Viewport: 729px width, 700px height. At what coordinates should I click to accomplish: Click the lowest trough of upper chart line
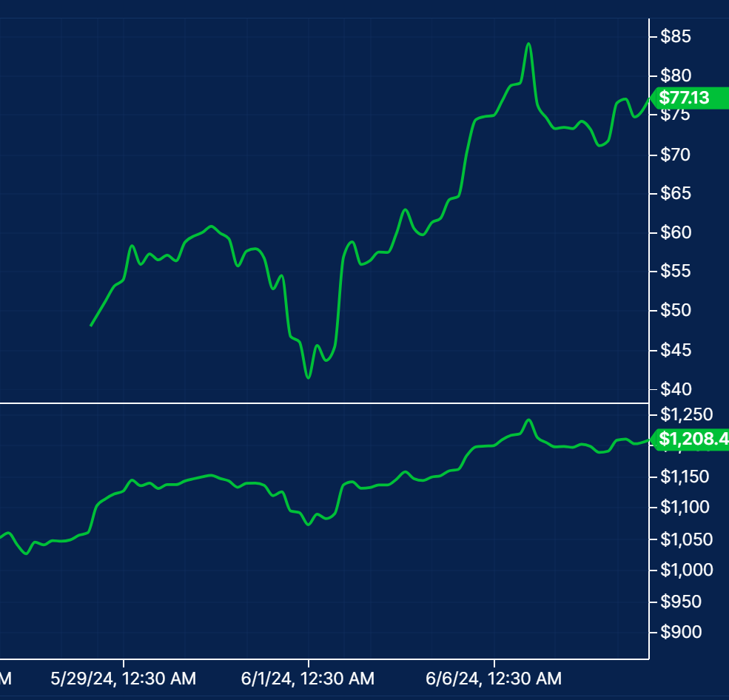pos(308,377)
